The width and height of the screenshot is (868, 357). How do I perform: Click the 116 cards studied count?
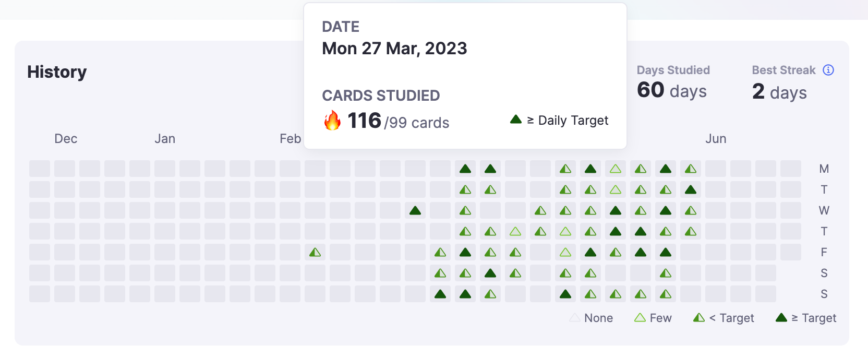point(364,121)
